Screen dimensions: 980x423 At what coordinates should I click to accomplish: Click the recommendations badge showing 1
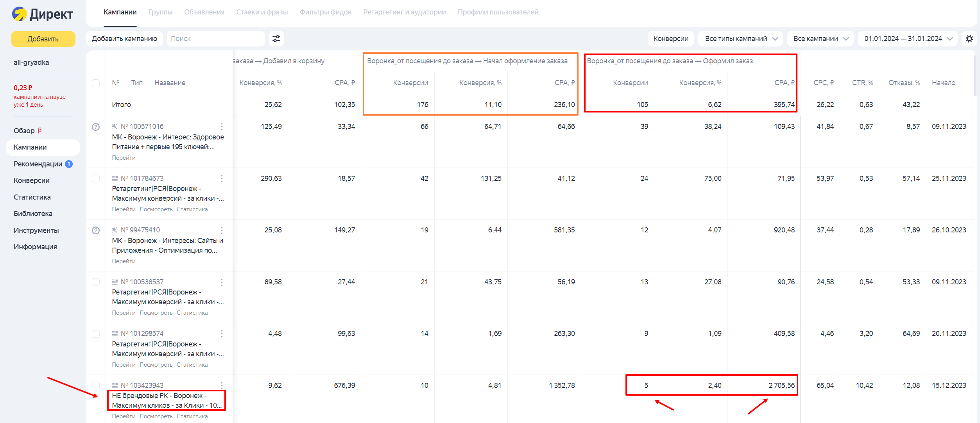click(69, 164)
